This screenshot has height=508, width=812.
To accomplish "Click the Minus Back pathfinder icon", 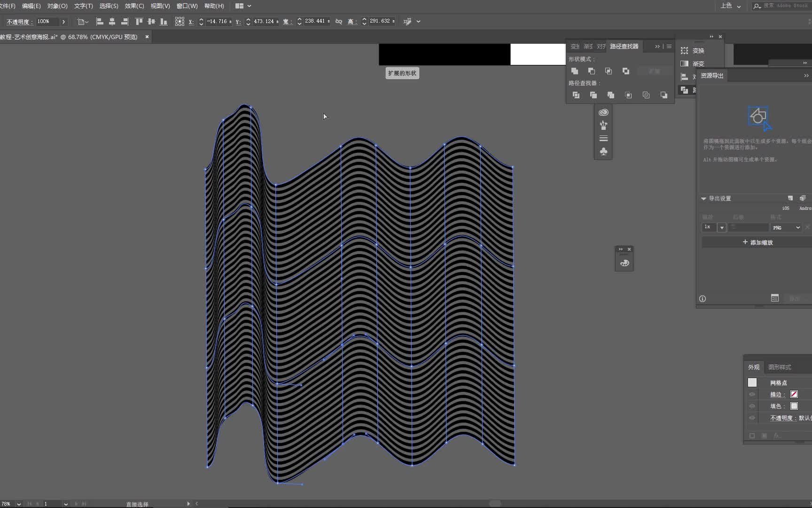I will click(664, 95).
